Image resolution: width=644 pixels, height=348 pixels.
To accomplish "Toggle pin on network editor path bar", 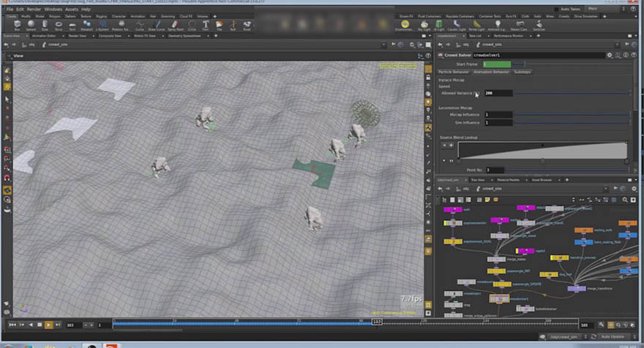I will (615, 189).
